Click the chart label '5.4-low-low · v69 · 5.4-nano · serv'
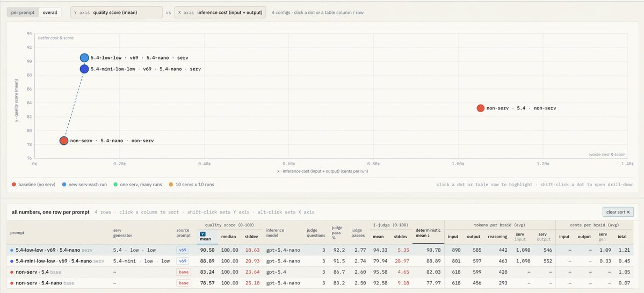This screenshot has width=644, height=293. click(x=139, y=58)
